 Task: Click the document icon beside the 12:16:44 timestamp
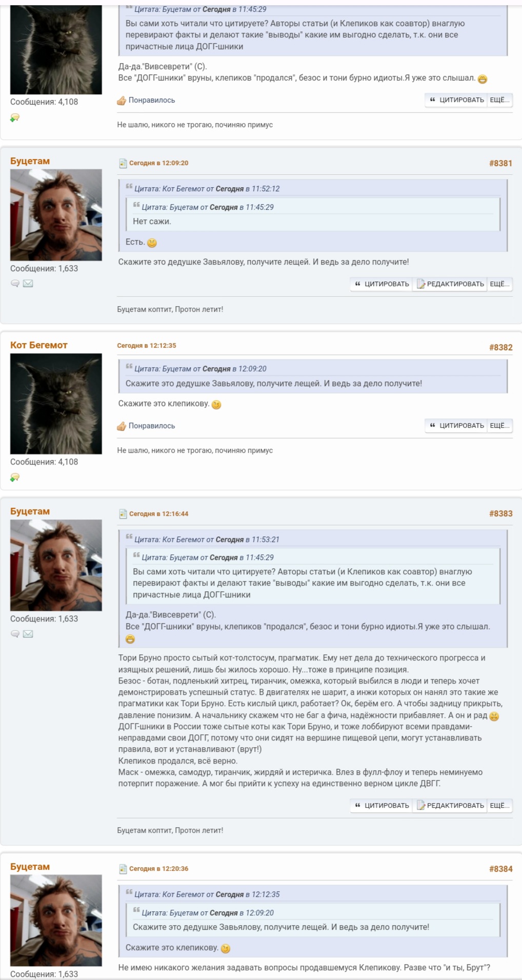(123, 514)
